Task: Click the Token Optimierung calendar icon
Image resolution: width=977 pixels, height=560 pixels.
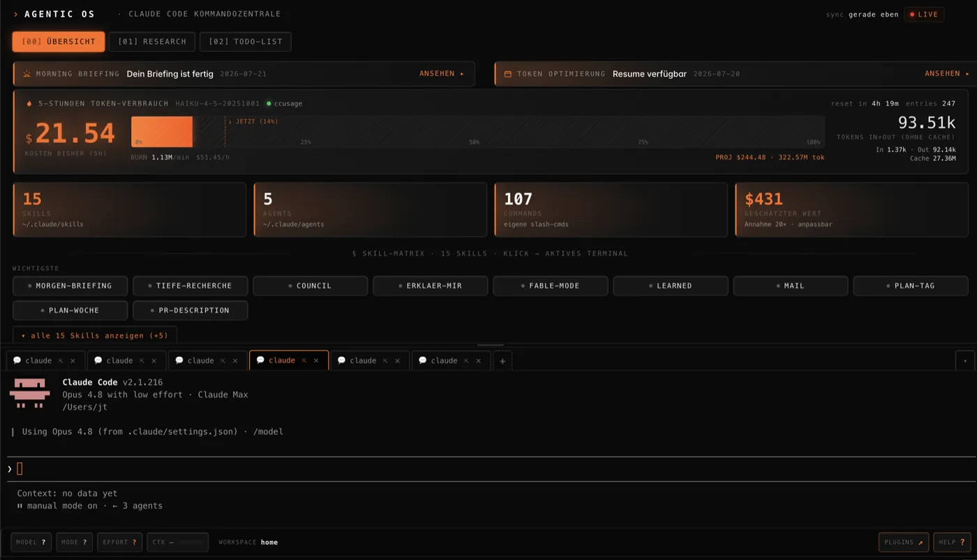Action: (x=508, y=73)
